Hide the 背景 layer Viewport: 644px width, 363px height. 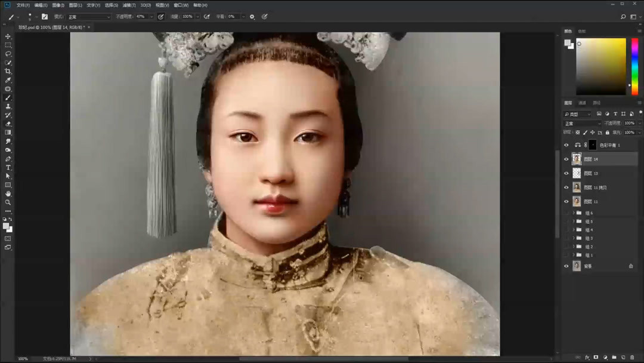click(x=566, y=266)
